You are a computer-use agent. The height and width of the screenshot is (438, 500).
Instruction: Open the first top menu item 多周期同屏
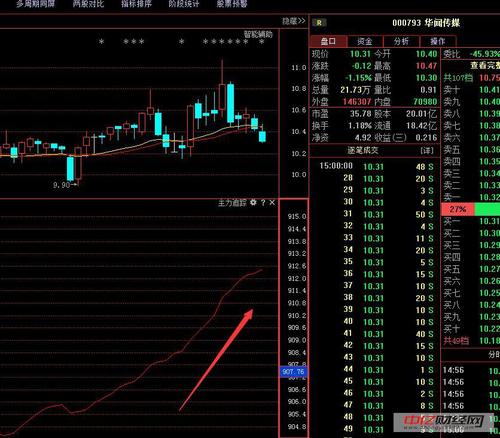click(x=36, y=4)
